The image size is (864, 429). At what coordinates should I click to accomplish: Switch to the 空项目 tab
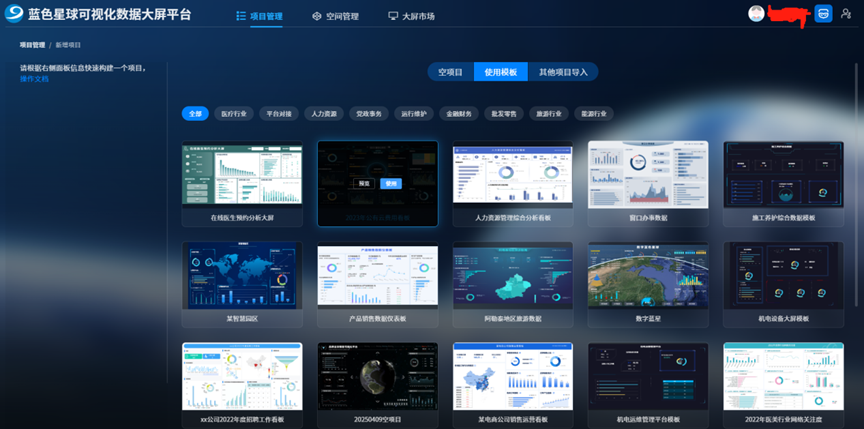(450, 72)
